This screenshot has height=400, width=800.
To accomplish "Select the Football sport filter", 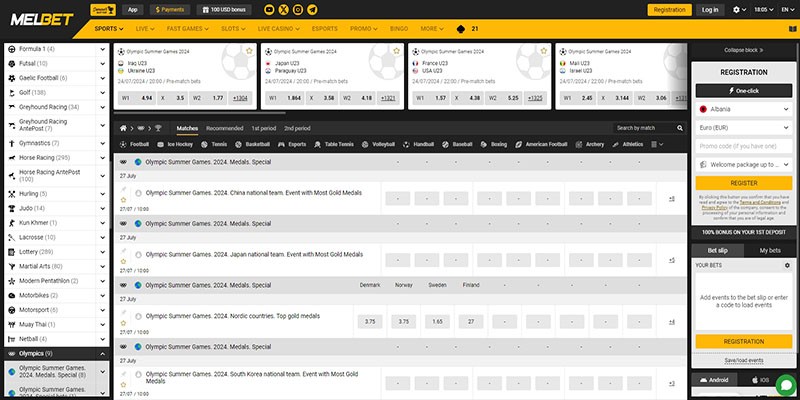I will coord(134,144).
